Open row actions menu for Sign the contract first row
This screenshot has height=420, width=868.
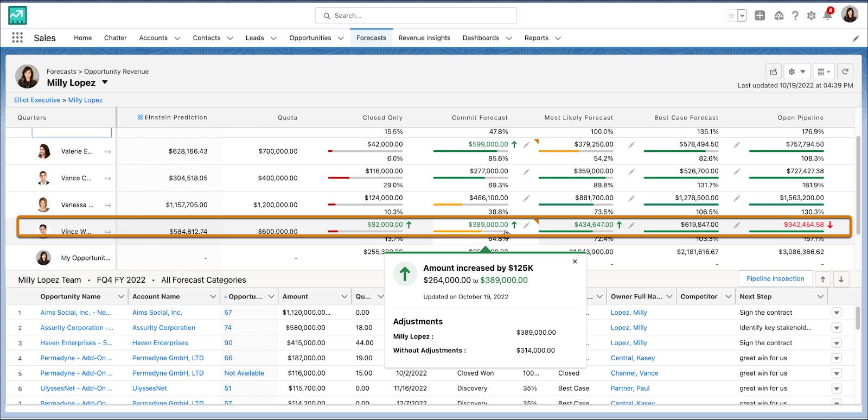(837, 313)
